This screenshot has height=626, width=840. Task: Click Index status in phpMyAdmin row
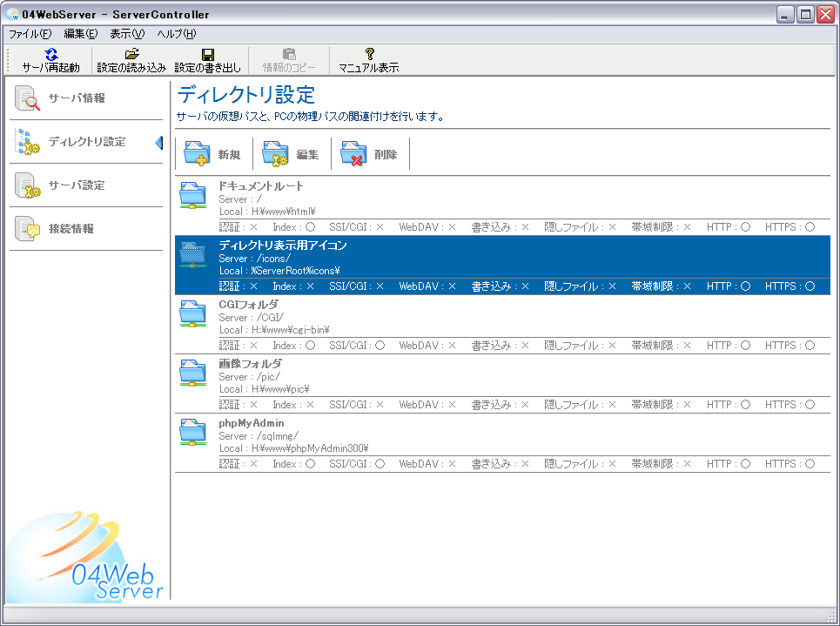294,463
